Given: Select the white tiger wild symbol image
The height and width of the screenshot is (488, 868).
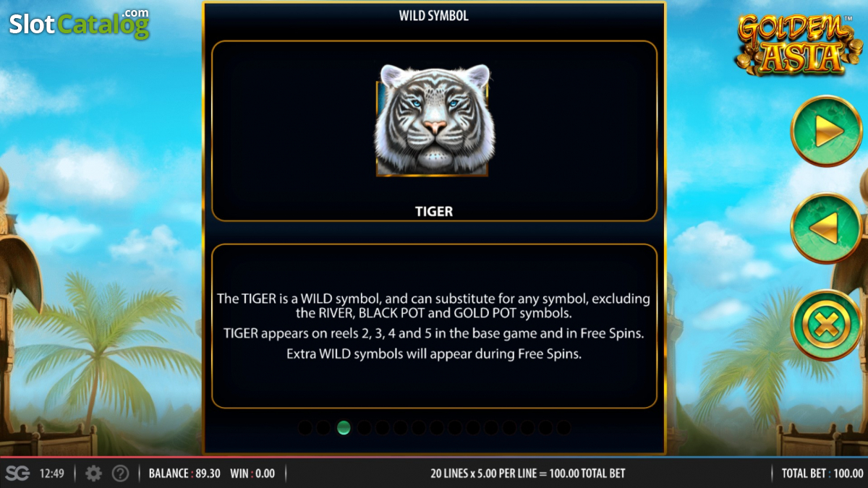Looking at the screenshot, I should (x=433, y=120).
